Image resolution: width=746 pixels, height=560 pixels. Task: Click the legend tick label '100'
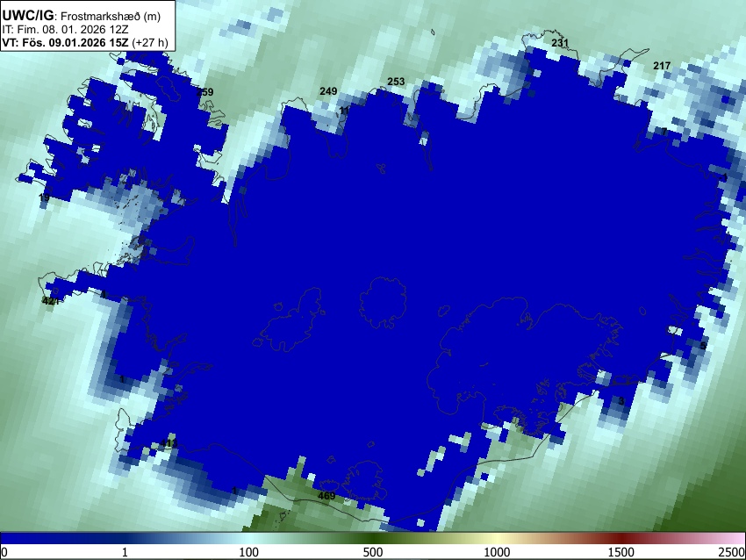coord(249,552)
